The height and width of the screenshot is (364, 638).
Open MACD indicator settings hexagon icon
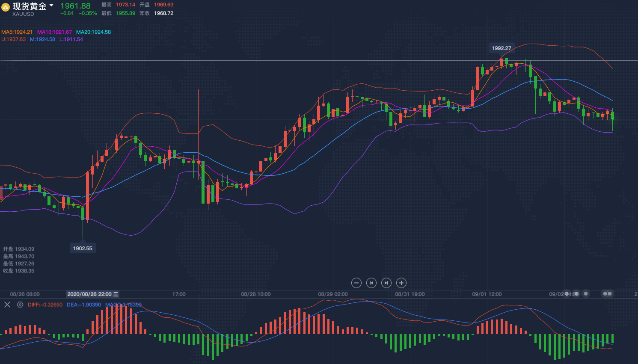20,305
